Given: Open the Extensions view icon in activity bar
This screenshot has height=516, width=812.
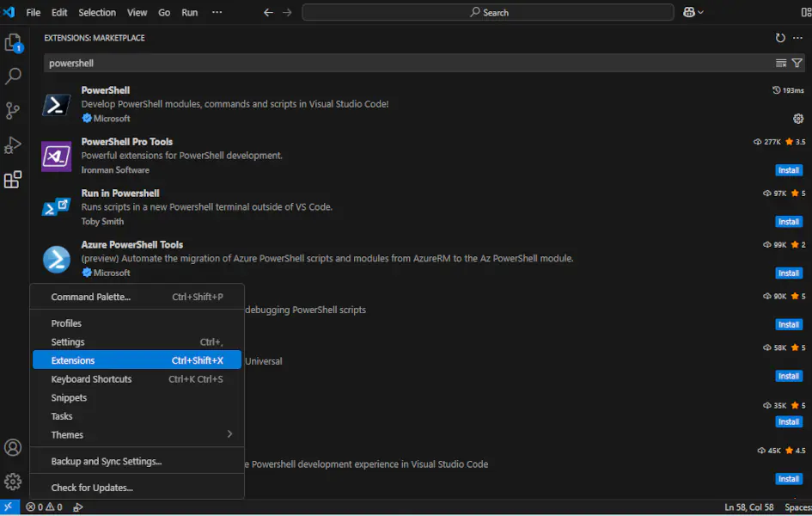Looking at the screenshot, I should tap(13, 180).
